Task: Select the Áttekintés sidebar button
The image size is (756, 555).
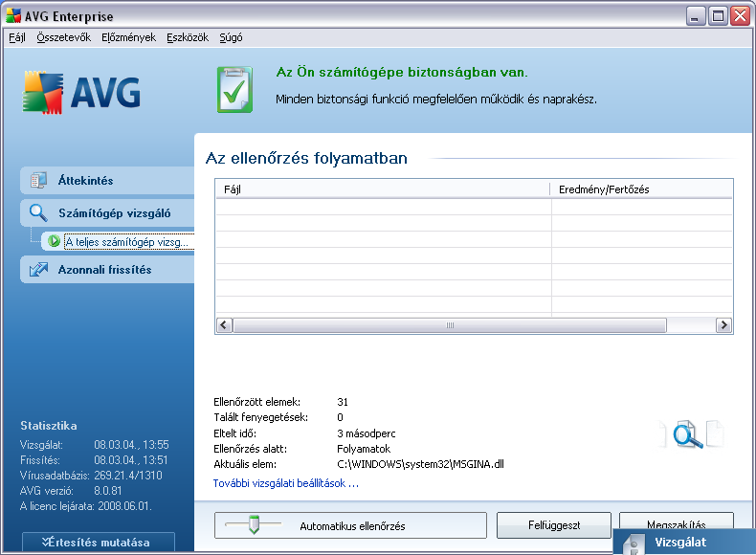Action: tap(107, 180)
